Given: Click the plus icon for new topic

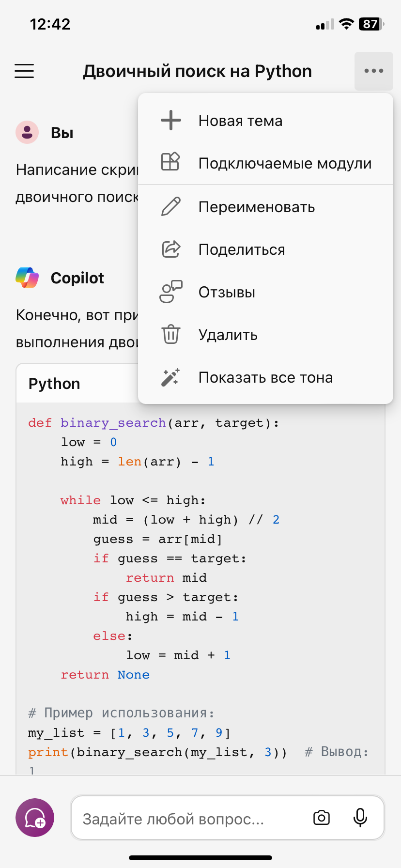Looking at the screenshot, I should 170,121.
